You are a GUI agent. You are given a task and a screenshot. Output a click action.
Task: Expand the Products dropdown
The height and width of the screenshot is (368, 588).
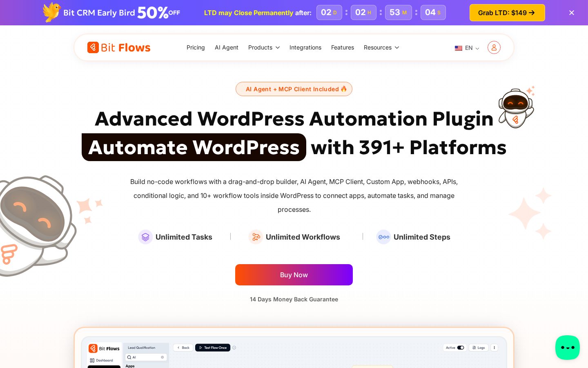pos(264,47)
